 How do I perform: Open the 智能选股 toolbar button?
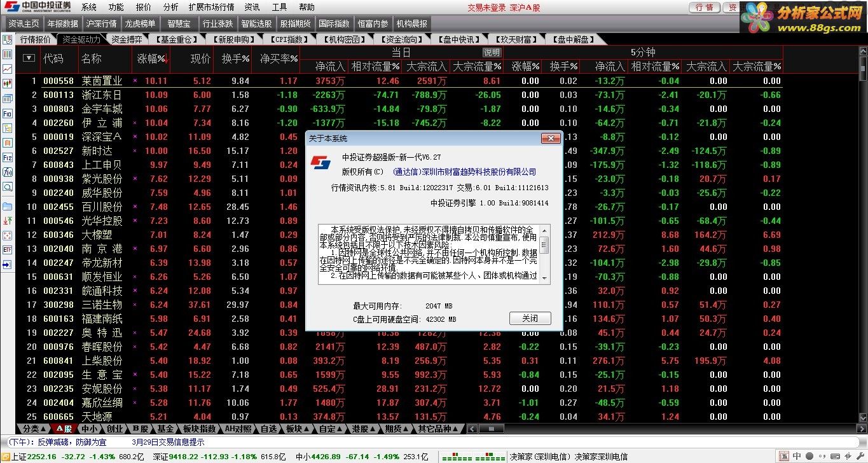pos(256,24)
